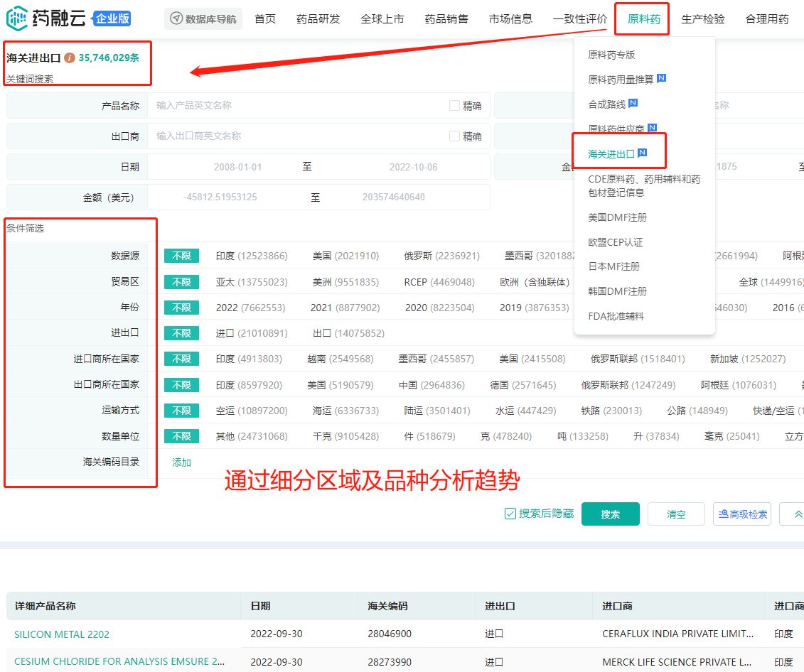
Task: Open the 市场信息 nav menu
Action: (510, 19)
